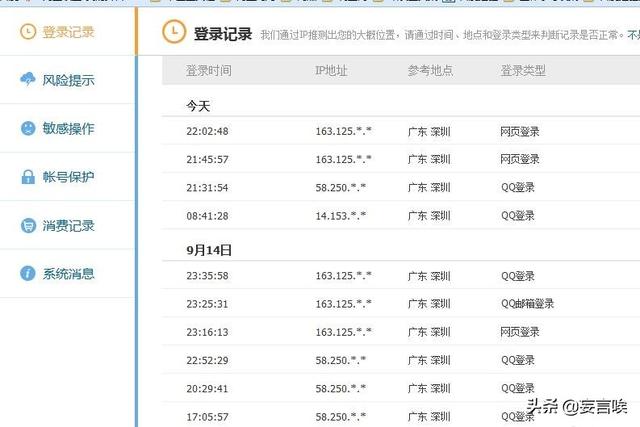Screen dimensions: 640x427
Task: Click the large clock icon in page header
Action: click(x=174, y=32)
